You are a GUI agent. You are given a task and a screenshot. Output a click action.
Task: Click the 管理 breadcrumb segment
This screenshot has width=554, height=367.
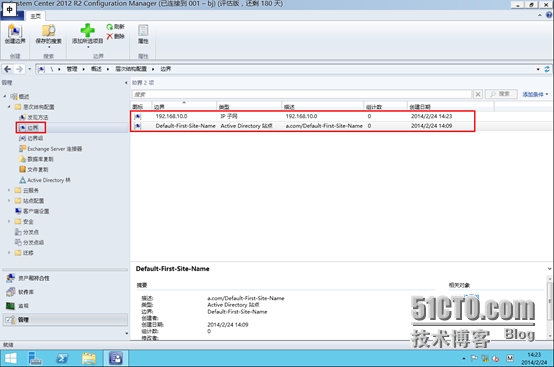tap(72, 69)
